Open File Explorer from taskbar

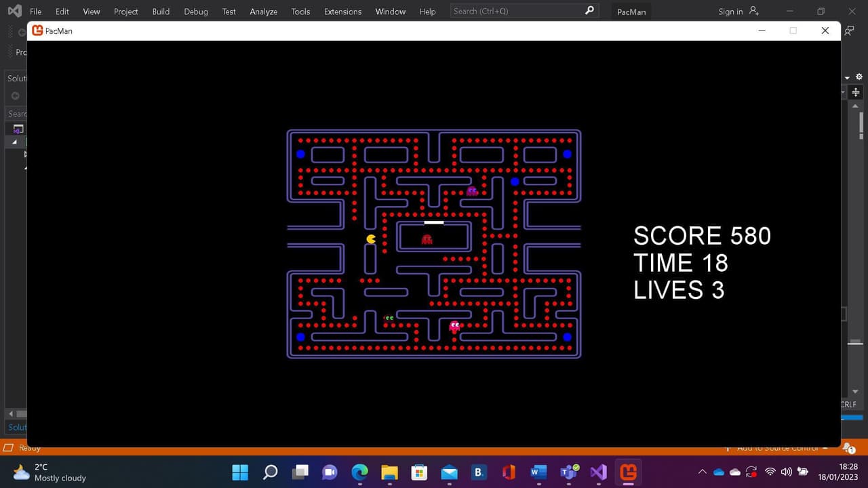[389, 472]
